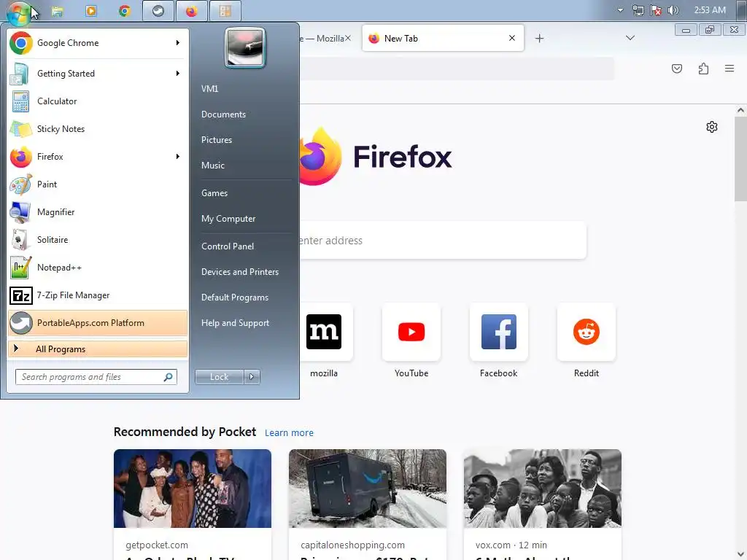Open the Action Center flag tray icon
The height and width of the screenshot is (560, 747).
tap(656, 10)
